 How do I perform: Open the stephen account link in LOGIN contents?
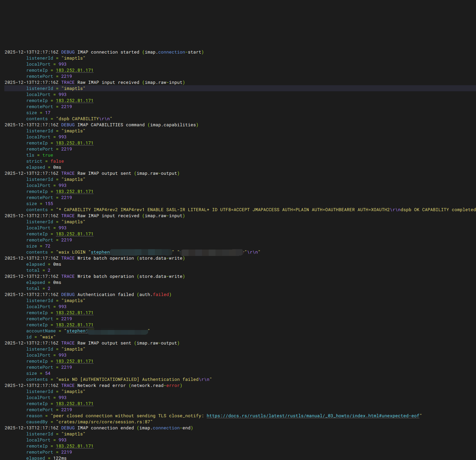point(100,252)
